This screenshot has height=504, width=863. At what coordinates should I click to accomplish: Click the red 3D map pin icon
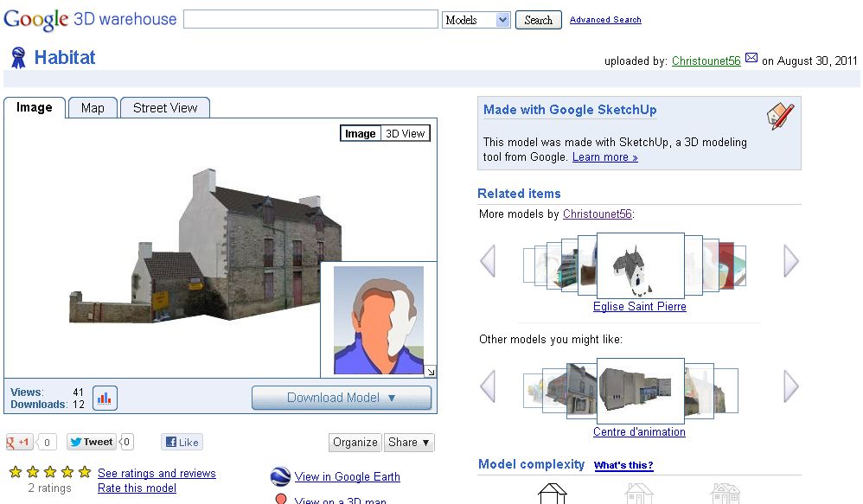click(x=281, y=499)
